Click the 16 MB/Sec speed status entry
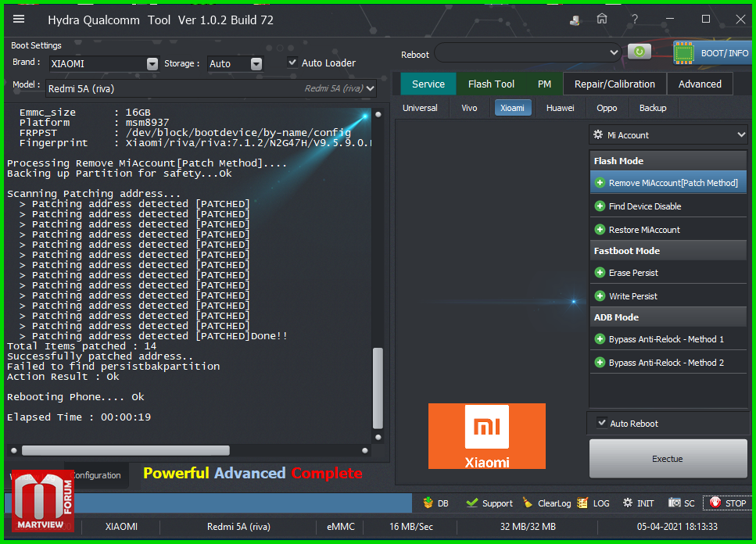756x544 pixels. pos(411,527)
